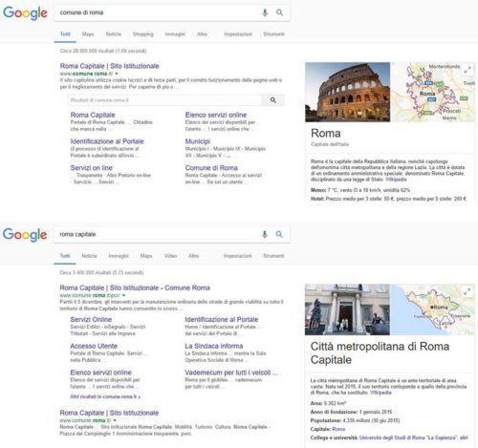This screenshot has width=478, height=448.
Task: Open the province map thumbnail in the Città metropolitana panel
Action: point(432,309)
